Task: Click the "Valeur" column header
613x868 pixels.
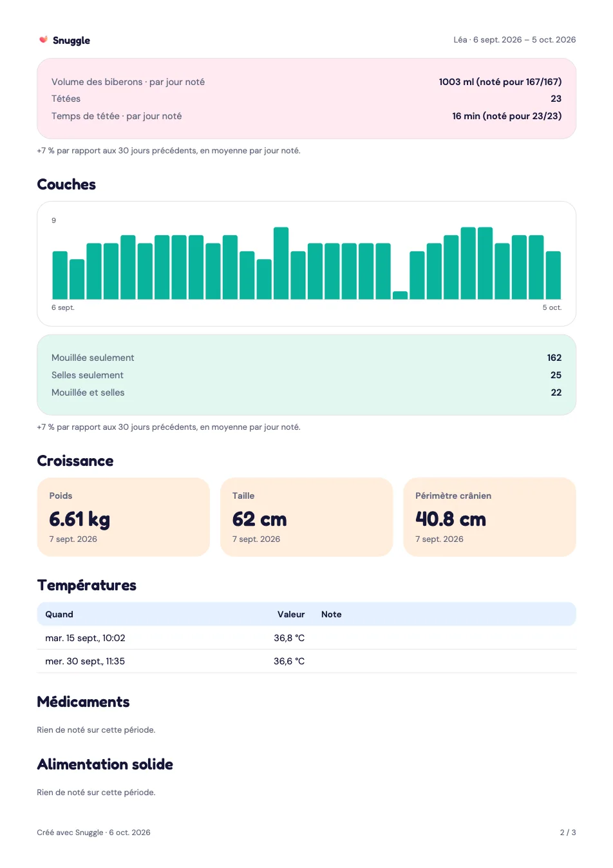Action: tap(291, 614)
